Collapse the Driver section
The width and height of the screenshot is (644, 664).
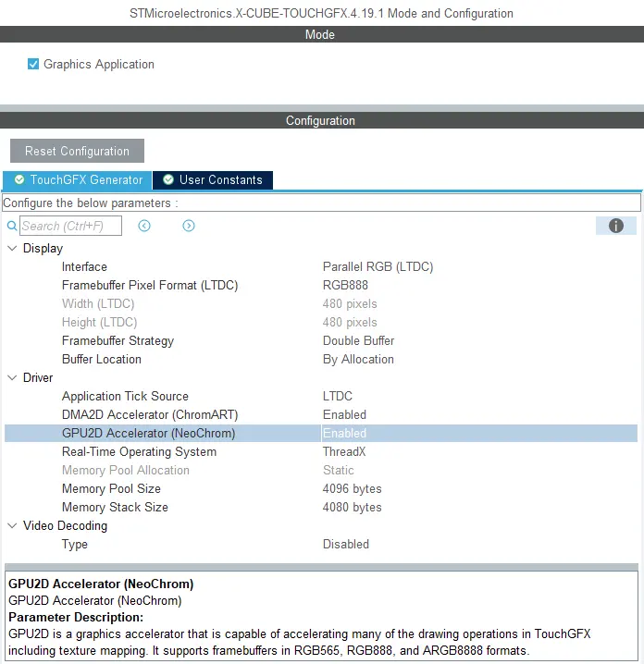point(12,378)
